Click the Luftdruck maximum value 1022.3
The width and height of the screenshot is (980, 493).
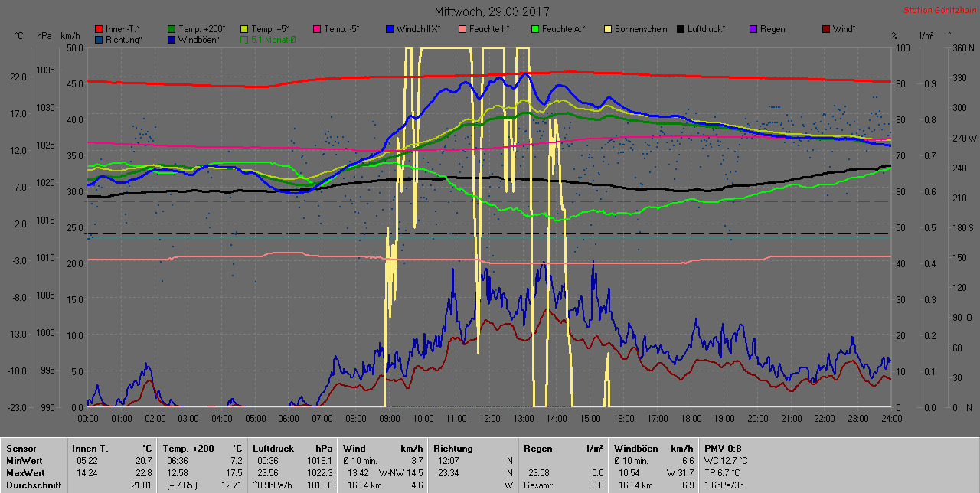[x=320, y=473]
